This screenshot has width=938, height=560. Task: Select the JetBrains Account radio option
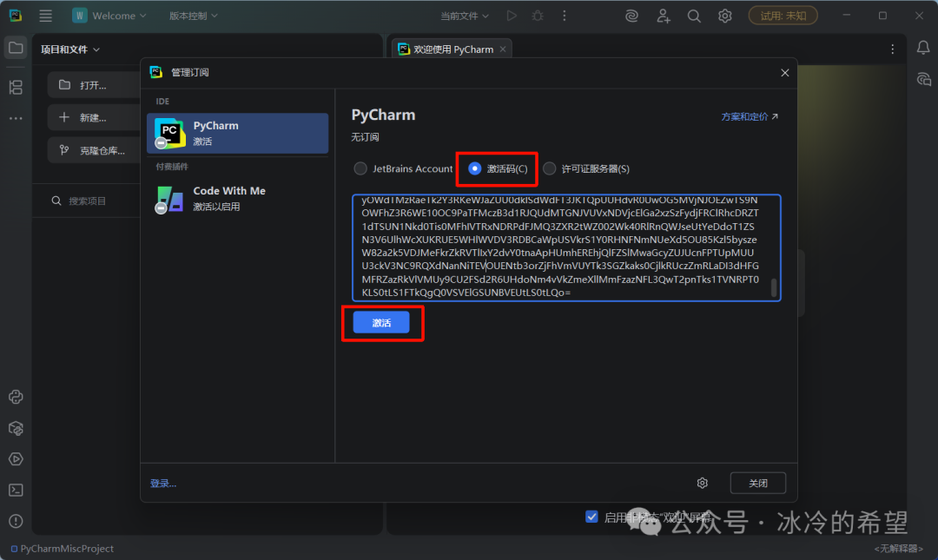[x=360, y=168]
